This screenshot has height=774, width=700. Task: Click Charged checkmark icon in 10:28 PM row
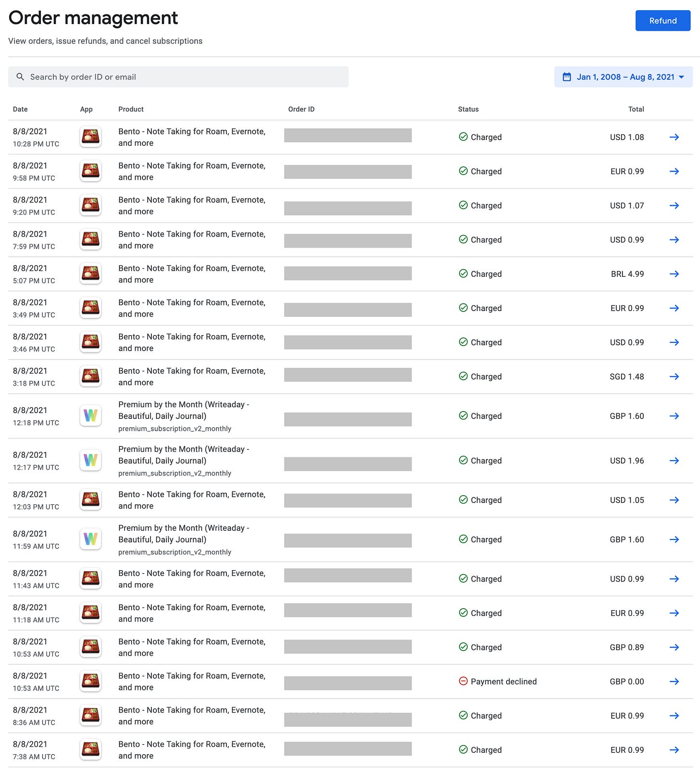coord(463,137)
